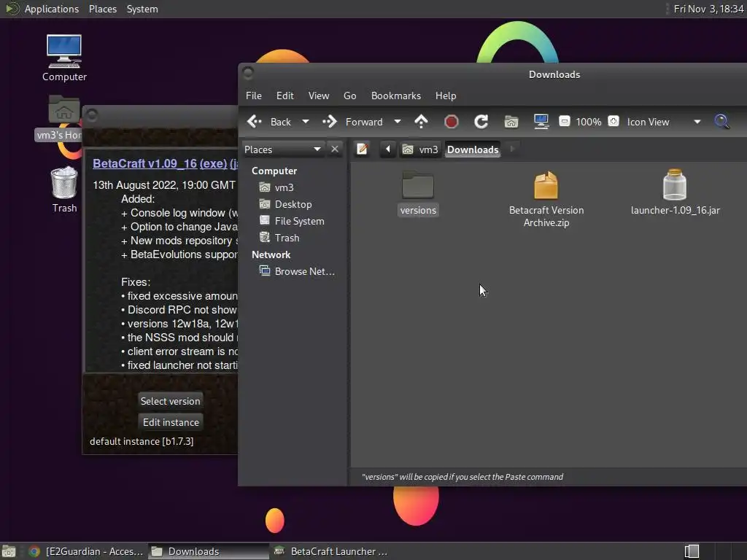Viewport: 747px width, 560px height.
Task: Select Browse Network in the sidebar
Action: coord(304,271)
